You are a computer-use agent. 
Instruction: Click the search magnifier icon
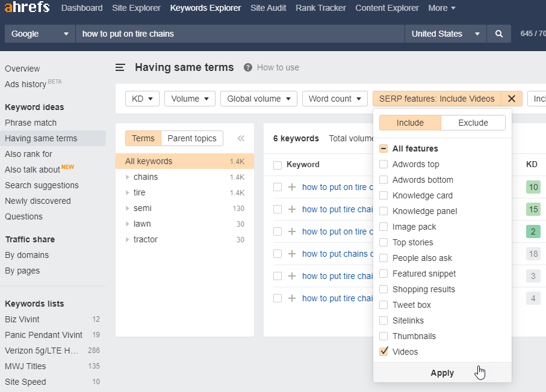[498, 34]
